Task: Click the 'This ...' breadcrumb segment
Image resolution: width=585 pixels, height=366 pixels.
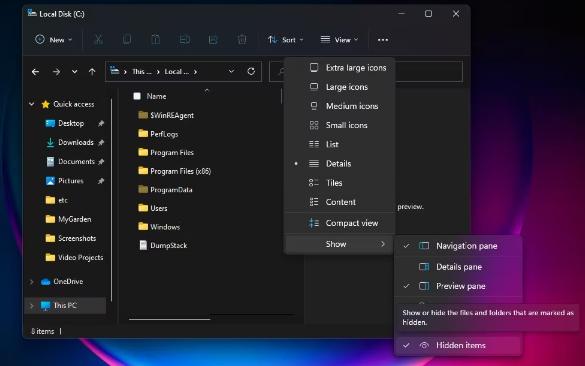Action: click(x=142, y=72)
